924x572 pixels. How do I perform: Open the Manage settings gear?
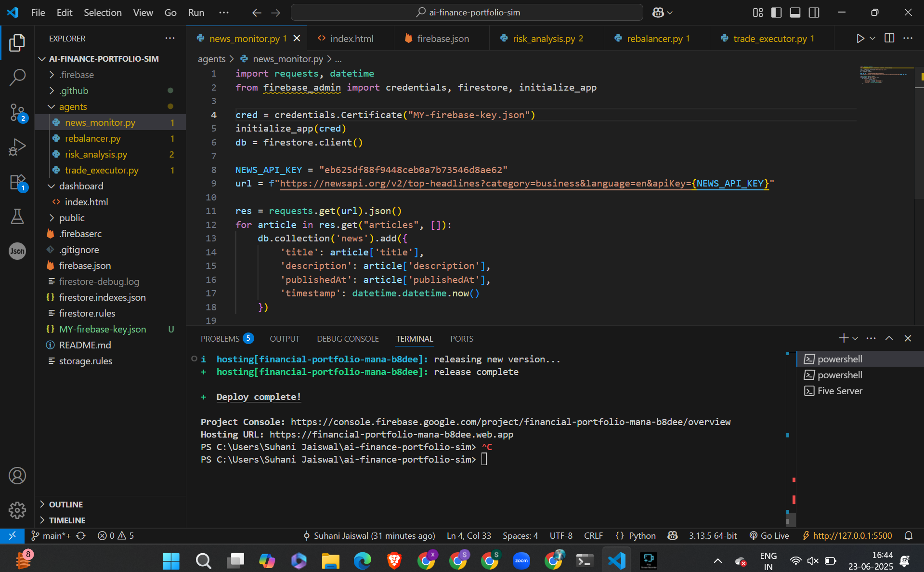tap(17, 510)
